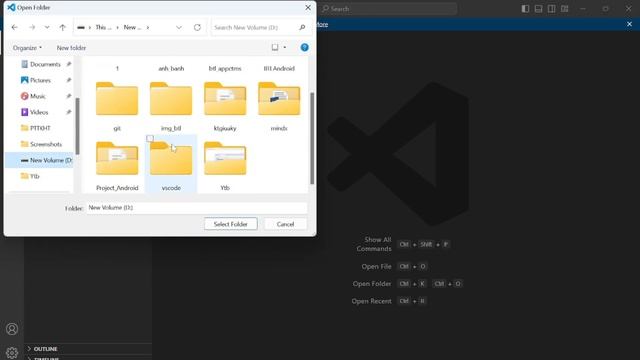Toggle VS Code primary side bar icon
640x360 pixels.
525,9
